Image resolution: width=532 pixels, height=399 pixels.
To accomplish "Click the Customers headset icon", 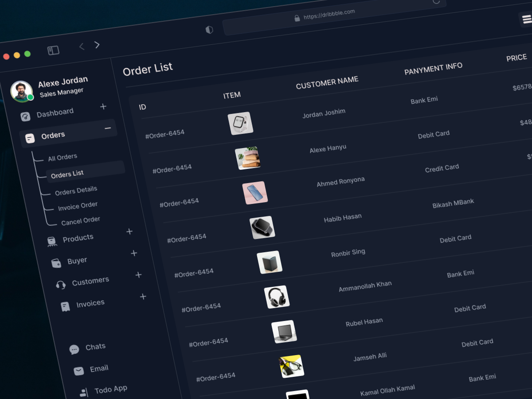I will pyautogui.click(x=61, y=285).
